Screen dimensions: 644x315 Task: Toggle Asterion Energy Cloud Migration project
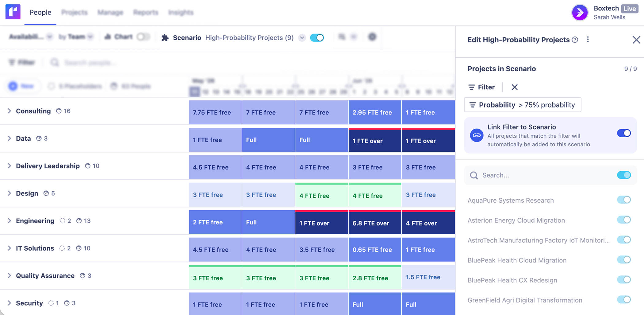point(624,220)
